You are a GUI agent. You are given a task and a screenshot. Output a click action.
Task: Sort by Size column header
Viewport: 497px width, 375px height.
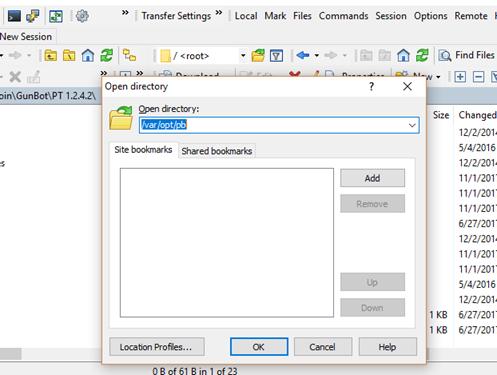[x=441, y=115]
